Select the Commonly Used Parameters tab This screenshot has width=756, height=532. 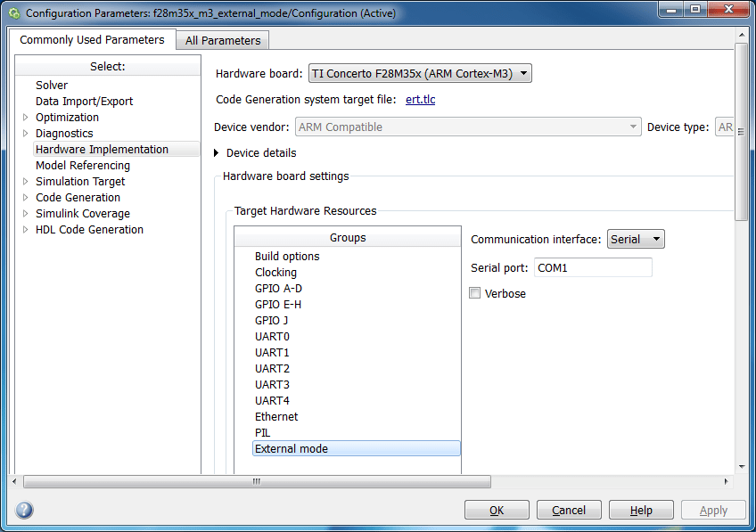(92, 40)
